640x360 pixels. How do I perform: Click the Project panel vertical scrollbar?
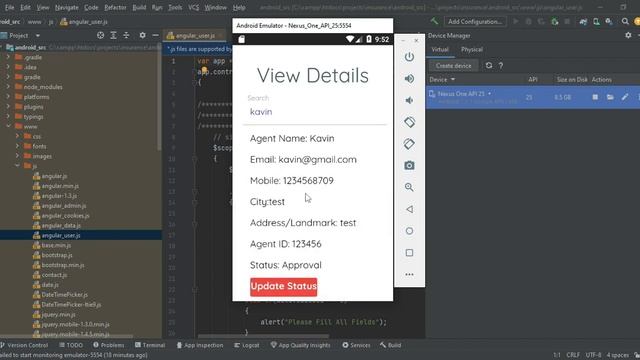159,98
